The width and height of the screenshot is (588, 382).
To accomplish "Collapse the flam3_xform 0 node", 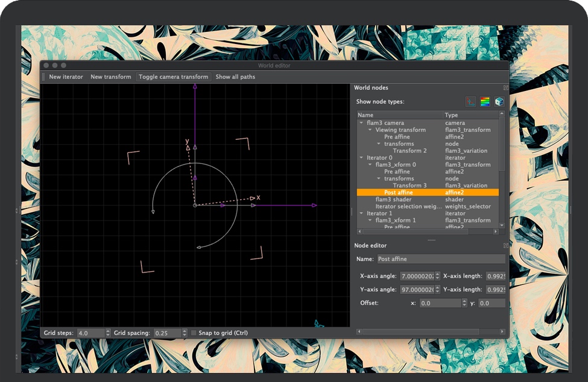I will point(370,164).
